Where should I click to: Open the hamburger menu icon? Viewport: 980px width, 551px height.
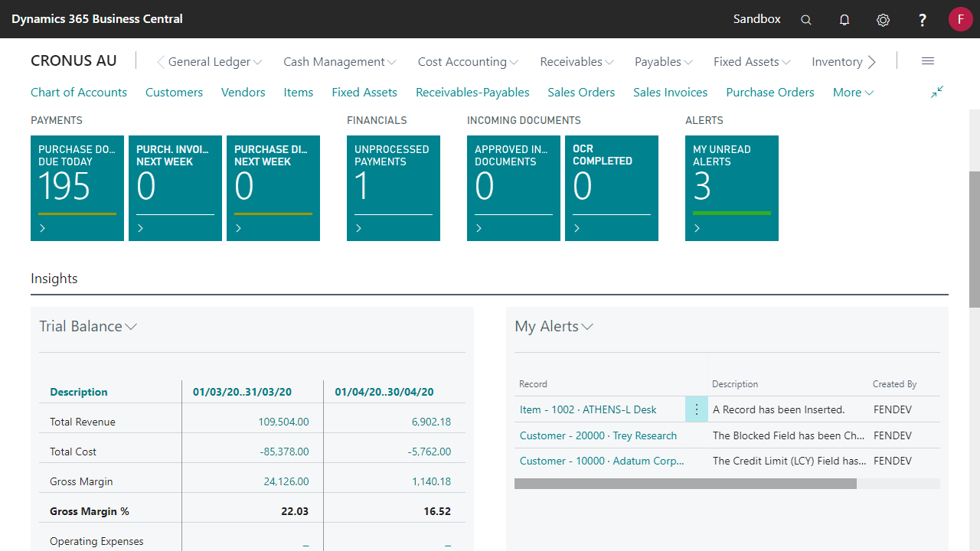pos(928,61)
